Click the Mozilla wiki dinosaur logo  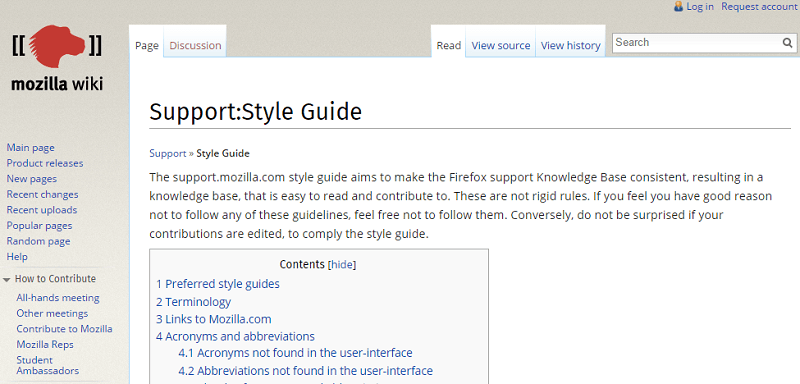[57, 46]
